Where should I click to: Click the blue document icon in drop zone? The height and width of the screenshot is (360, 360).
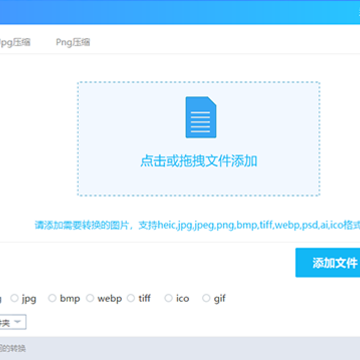coord(201,117)
